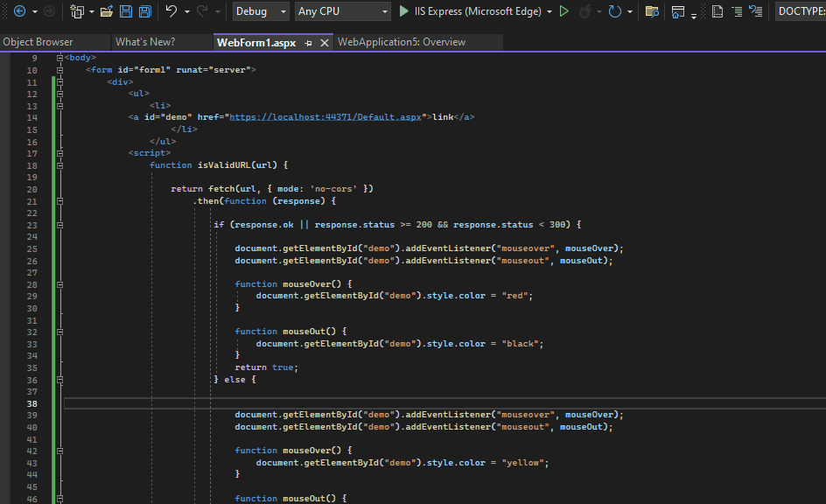The height and width of the screenshot is (504, 826).
Task: Click the "black" color string
Action: click(520, 343)
